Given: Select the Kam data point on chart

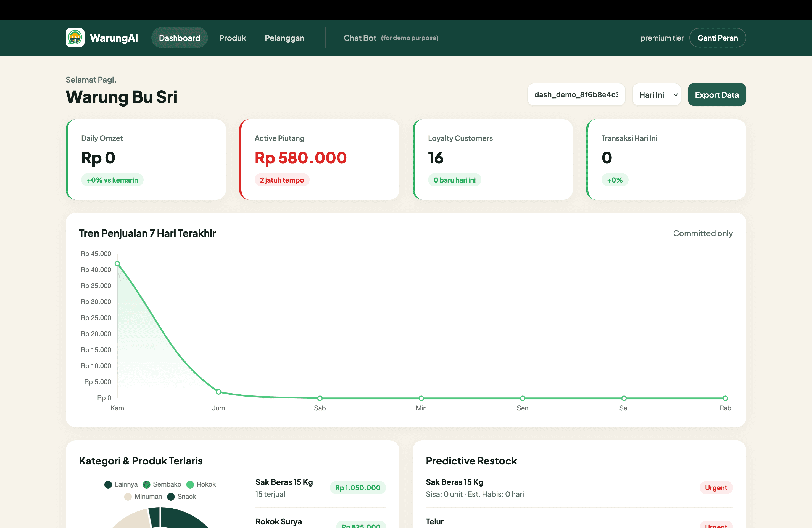Looking at the screenshot, I should pyautogui.click(x=117, y=264).
